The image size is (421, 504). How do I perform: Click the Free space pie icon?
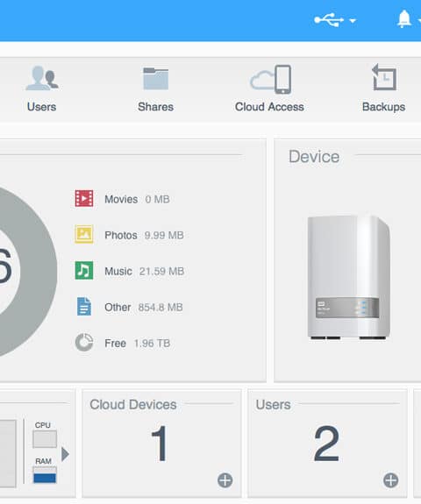point(84,343)
